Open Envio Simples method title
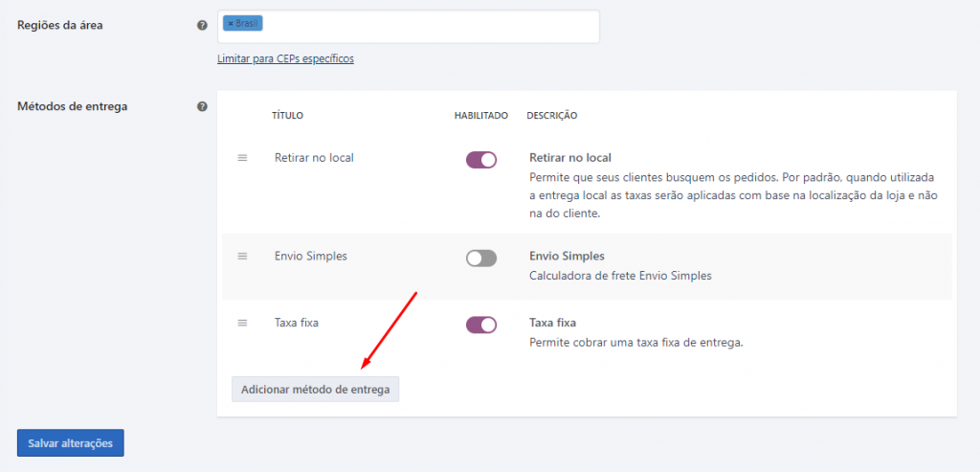The width and height of the screenshot is (980, 472). pos(311,256)
